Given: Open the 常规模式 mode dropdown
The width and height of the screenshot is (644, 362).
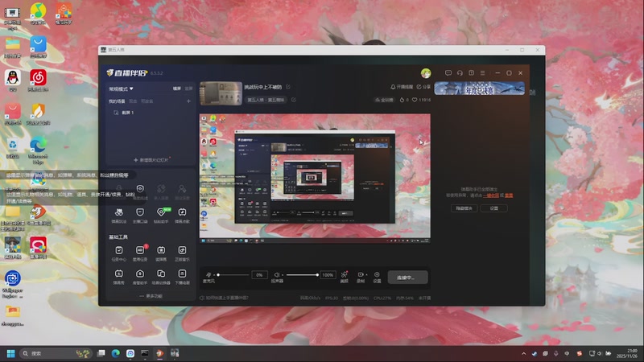Looking at the screenshot, I should [121, 88].
